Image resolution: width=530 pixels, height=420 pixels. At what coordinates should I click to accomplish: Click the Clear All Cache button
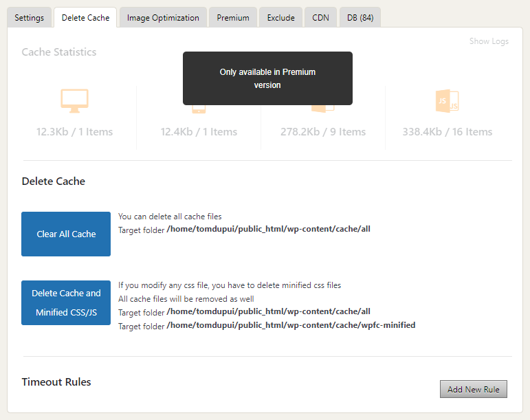(x=66, y=234)
